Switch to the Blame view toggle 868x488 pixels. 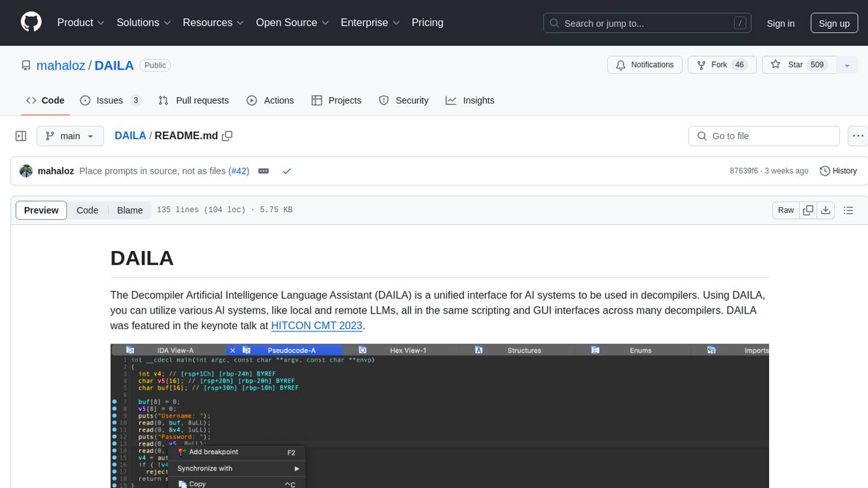pyautogui.click(x=130, y=210)
